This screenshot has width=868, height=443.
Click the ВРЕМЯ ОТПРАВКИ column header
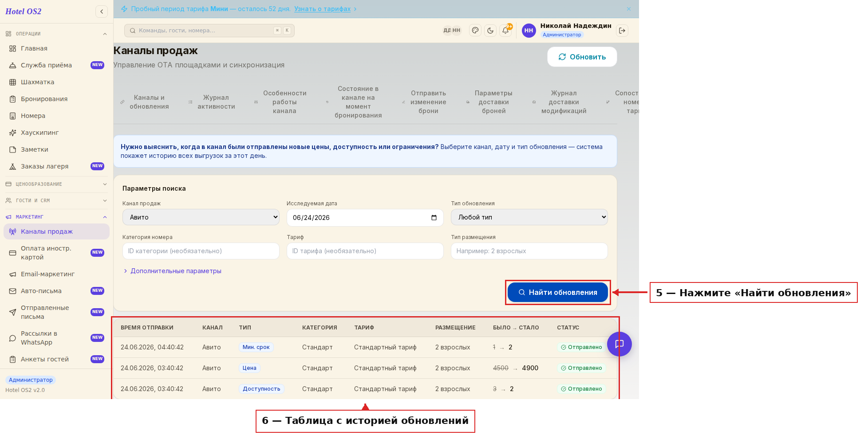click(147, 328)
